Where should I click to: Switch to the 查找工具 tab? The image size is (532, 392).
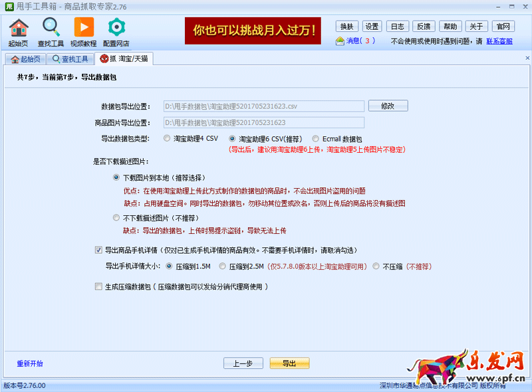69,59
